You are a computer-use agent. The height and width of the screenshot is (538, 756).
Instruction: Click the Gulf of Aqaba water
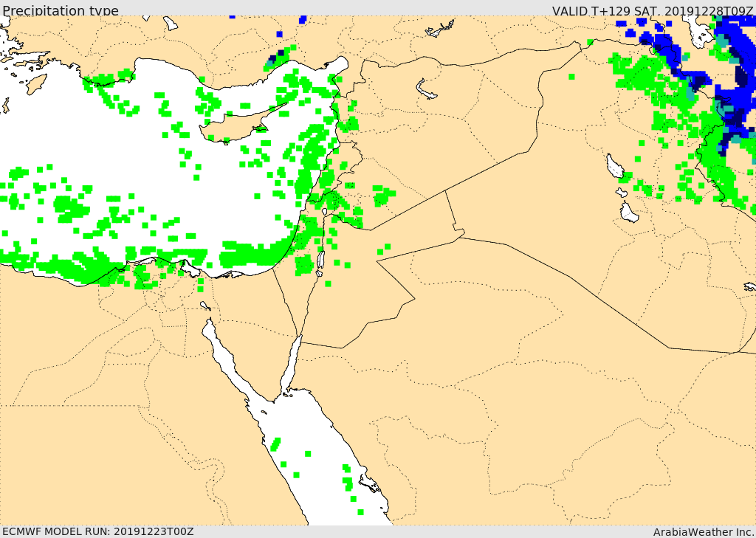pos(291,364)
